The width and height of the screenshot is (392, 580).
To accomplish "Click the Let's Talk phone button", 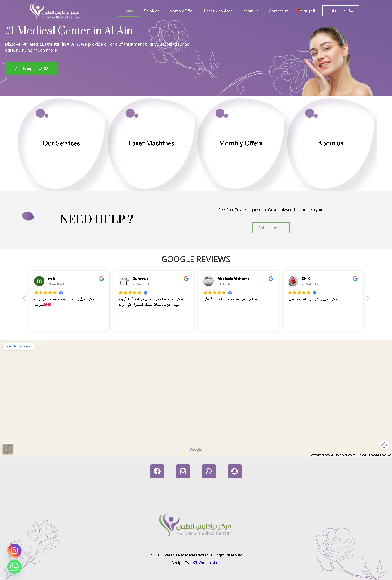I will 341,11.
